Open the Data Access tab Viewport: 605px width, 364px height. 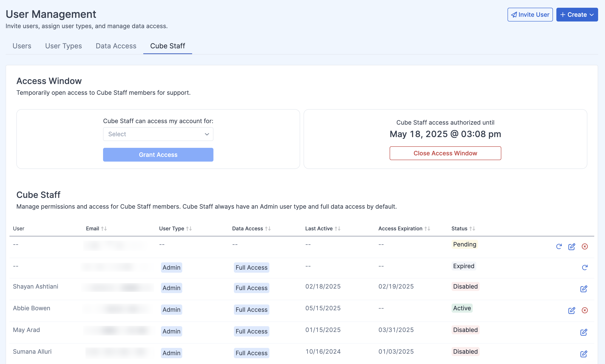coord(116,46)
